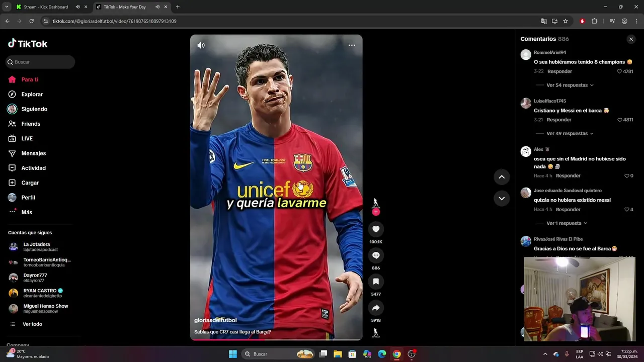
Task: Open Chrome profile icon
Action: pos(624,21)
